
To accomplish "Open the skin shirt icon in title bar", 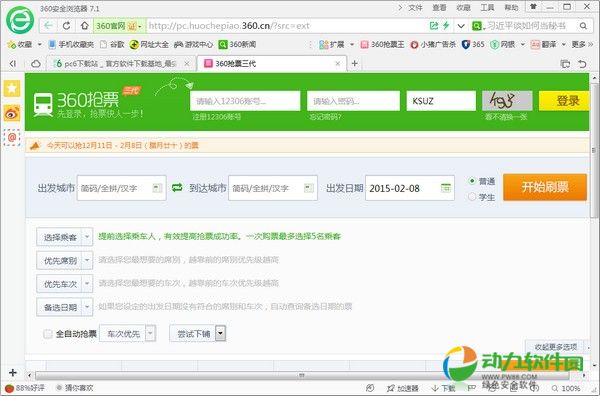I will [533, 7].
